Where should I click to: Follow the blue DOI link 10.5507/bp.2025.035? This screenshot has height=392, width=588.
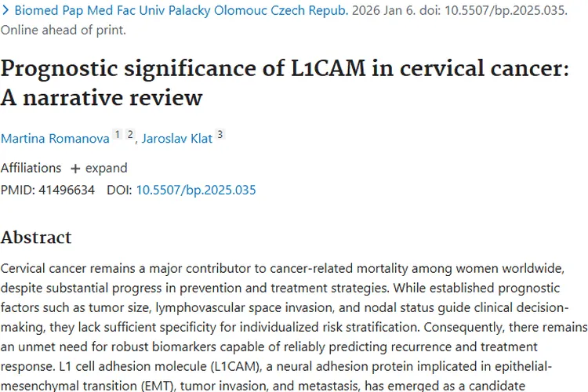click(196, 190)
